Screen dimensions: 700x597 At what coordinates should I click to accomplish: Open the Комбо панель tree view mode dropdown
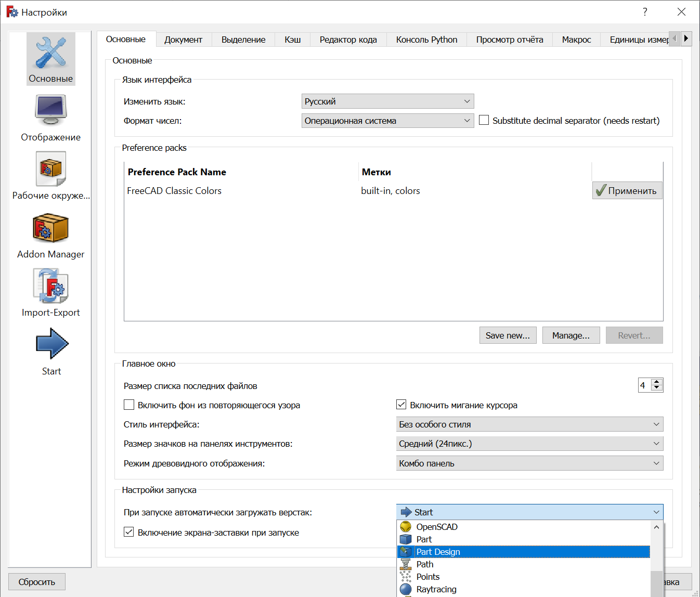tap(529, 463)
